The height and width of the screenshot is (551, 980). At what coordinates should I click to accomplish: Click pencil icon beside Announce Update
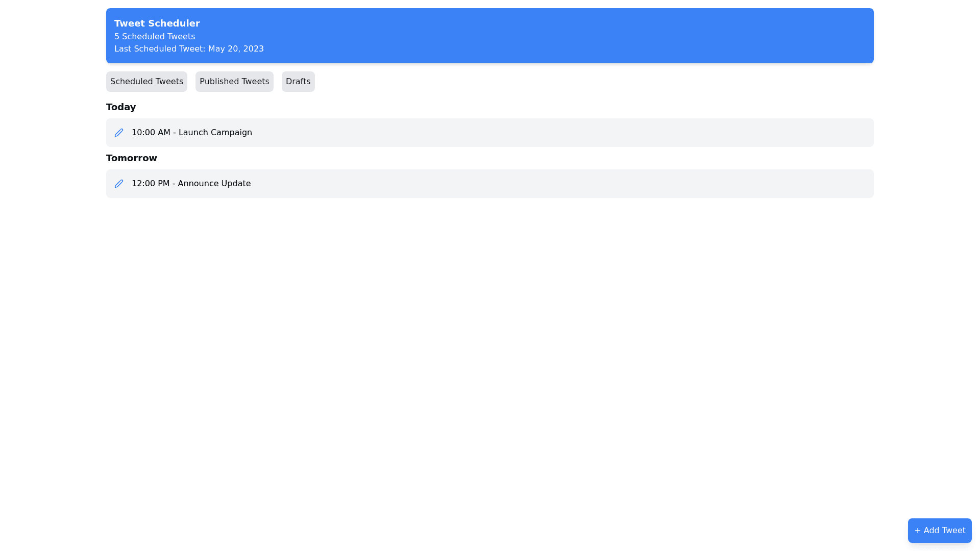[x=119, y=184]
